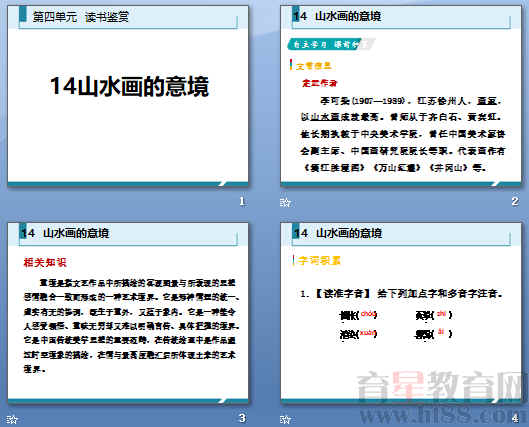Click the animation star icon below slide 2
This screenshot has height=427, width=529.
(x=285, y=202)
